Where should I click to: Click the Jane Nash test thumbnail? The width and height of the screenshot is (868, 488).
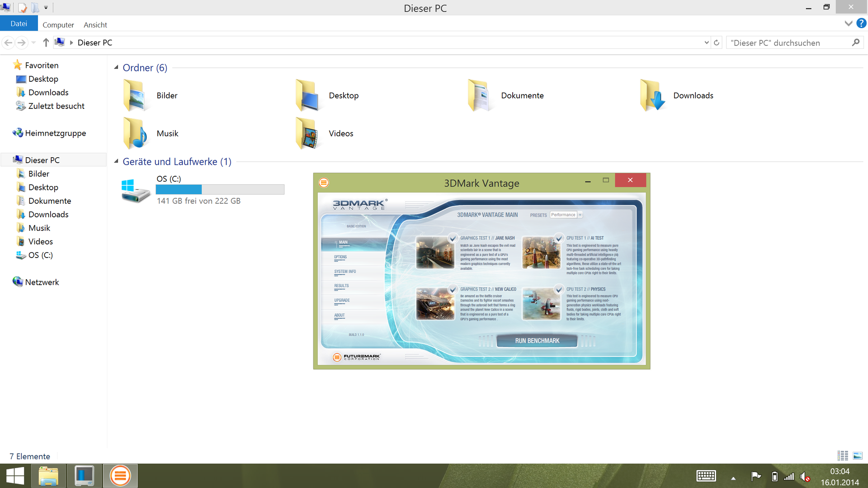pyautogui.click(x=435, y=253)
